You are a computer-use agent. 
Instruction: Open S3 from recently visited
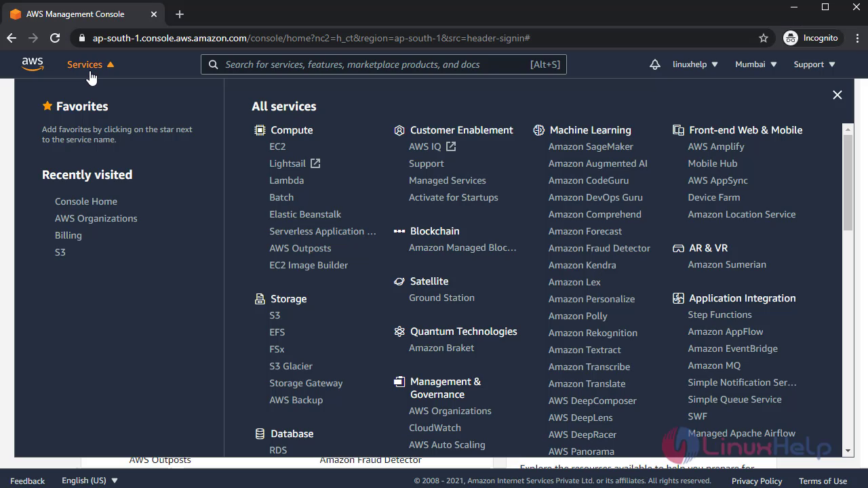pyautogui.click(x=60, y=252)
